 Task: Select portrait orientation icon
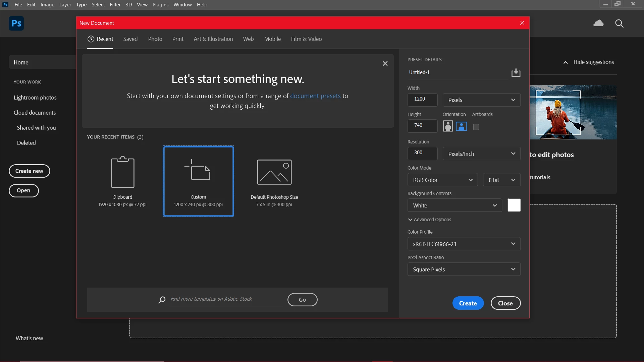(x=448, y=126)
